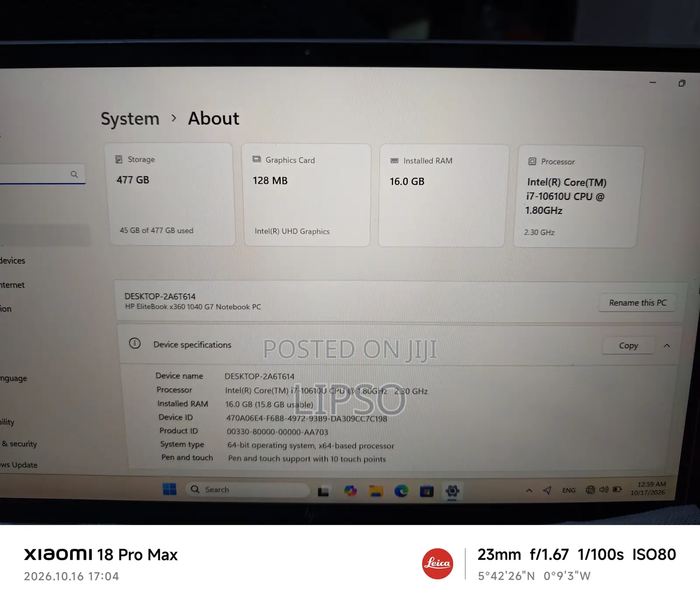Open the volume speaker tray icon

(604, 490)
